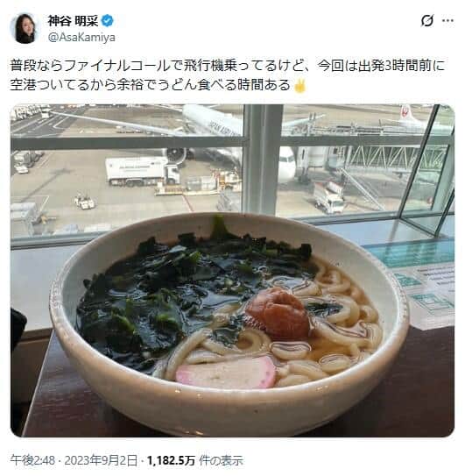The width and height of the screenshot is (465, 476).
Task: Click the pink fish cake slice
Action: click(x=226, y=373)
